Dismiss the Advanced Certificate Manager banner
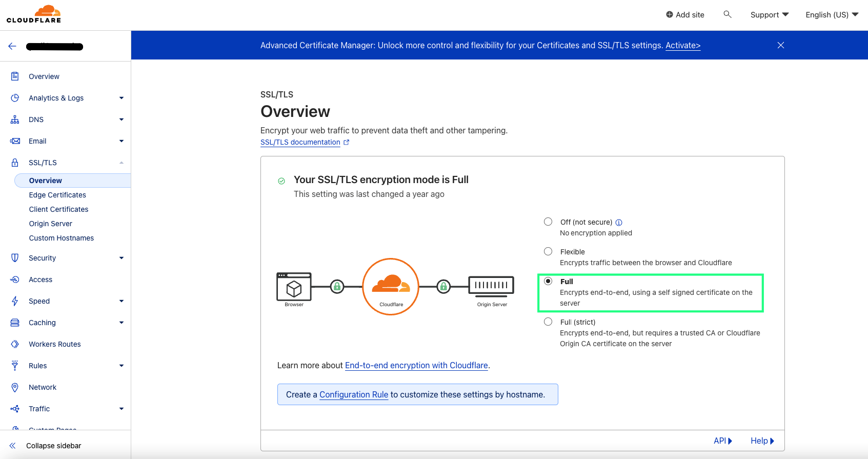 point(781,45)
